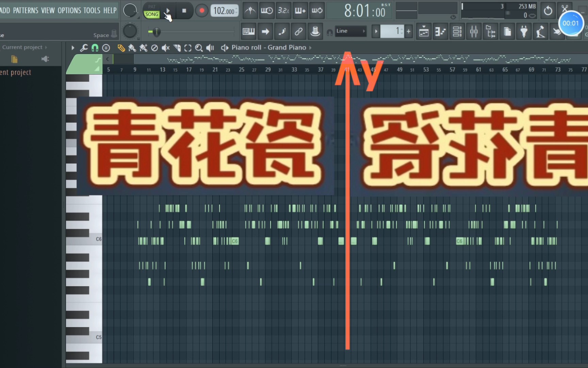Select the Delete tool

point(154,48)
